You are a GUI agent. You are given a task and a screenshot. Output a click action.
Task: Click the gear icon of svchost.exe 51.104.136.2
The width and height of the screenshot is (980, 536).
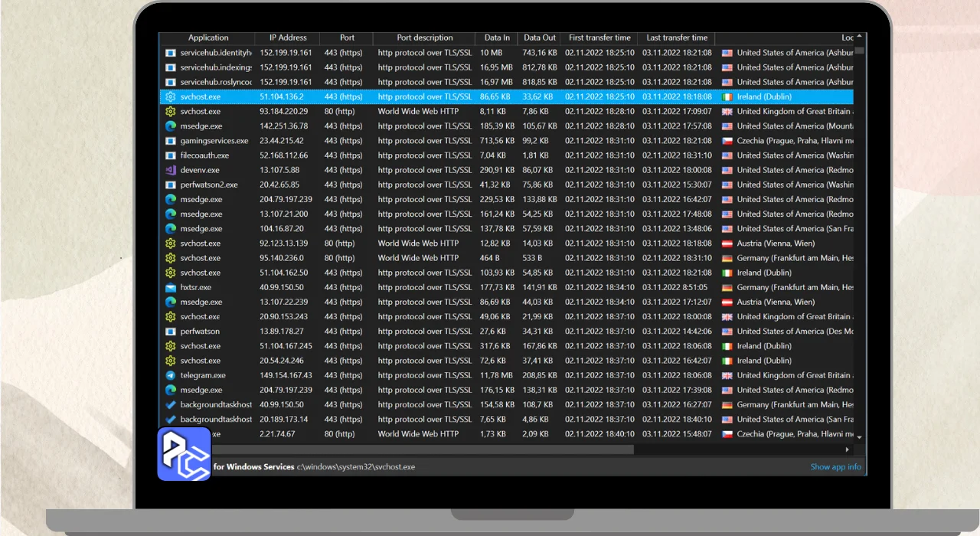[x=171, y=97]
